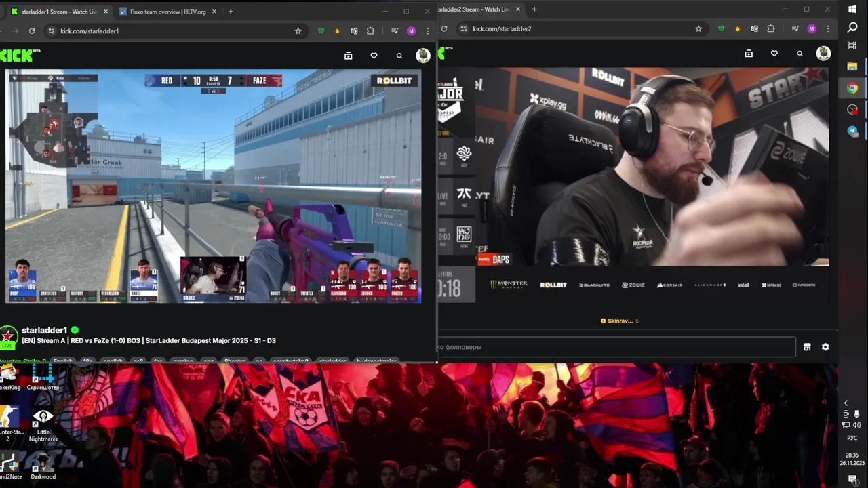Open Chrome profile M in starladder2 window
The height and width of the screenshot is (488, 868).
(812, 28)
